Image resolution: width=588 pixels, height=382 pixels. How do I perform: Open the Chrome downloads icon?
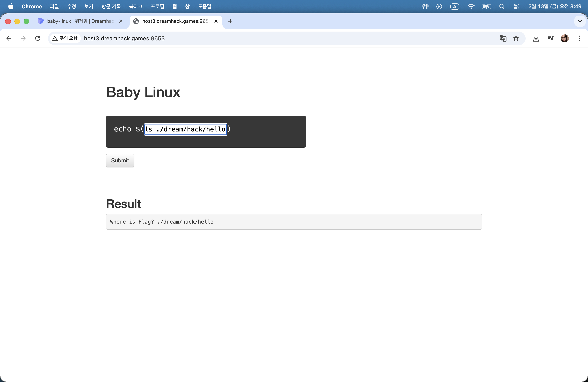(536, 38)
